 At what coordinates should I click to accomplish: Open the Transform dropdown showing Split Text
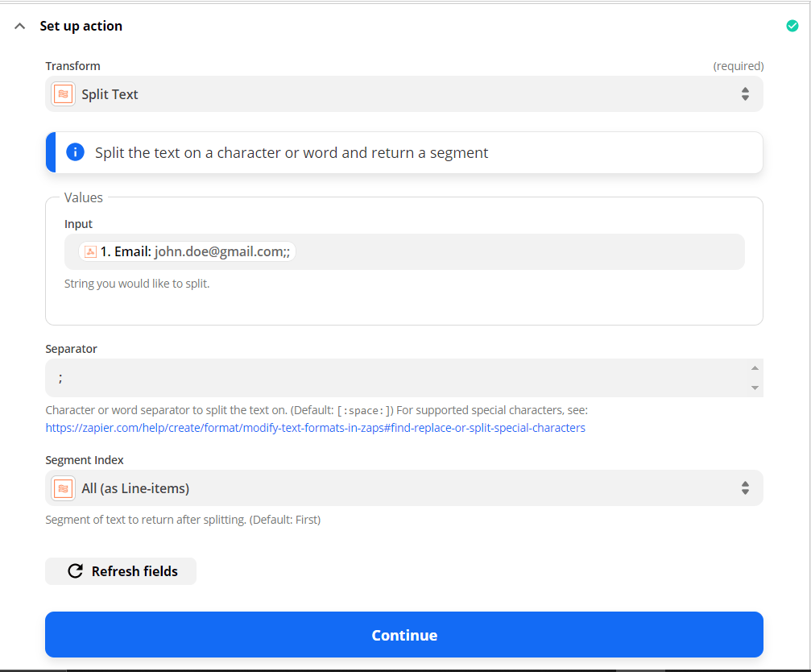click(404, 94)
